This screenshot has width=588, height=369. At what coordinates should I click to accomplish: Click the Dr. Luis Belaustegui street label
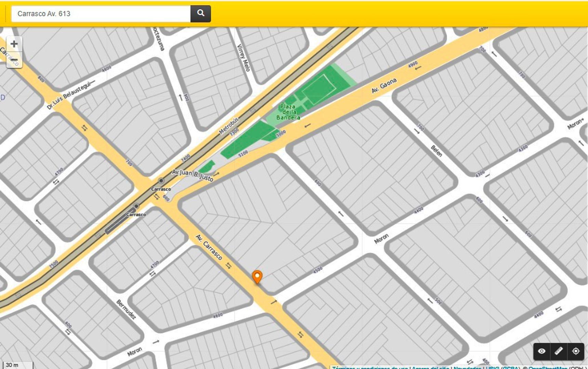pyautogui.click(x=70, y=95)
